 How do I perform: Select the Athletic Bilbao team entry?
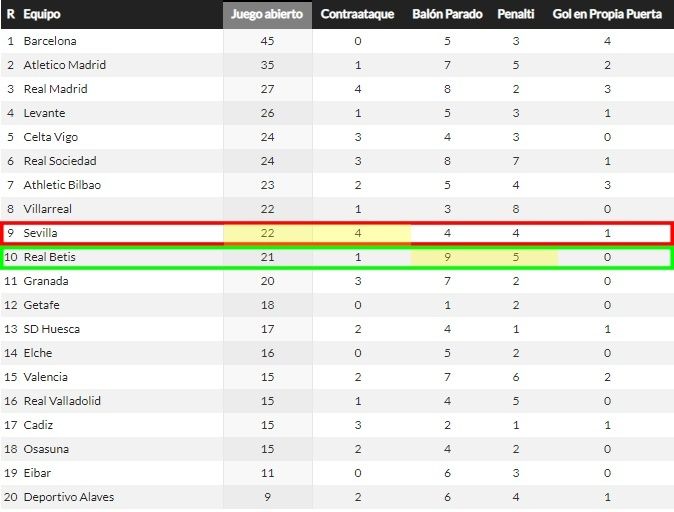tap(62, 185)
